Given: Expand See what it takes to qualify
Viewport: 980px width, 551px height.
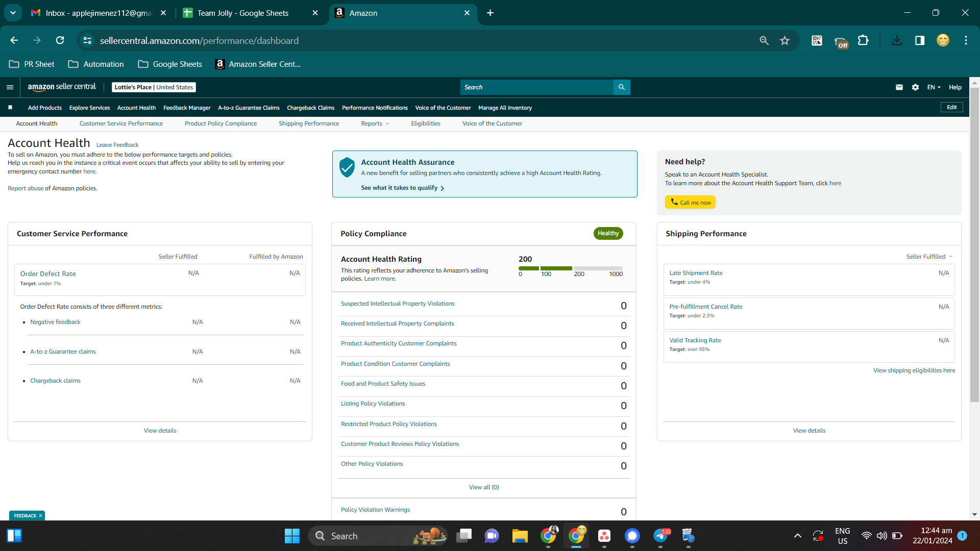Looking at the screenshot, I should point(403,188).
